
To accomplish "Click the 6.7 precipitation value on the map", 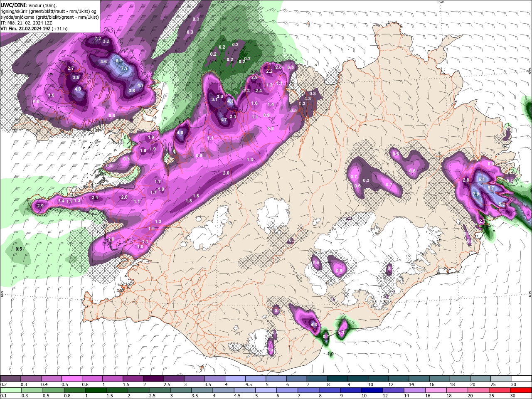I will (x=118, y=61).
